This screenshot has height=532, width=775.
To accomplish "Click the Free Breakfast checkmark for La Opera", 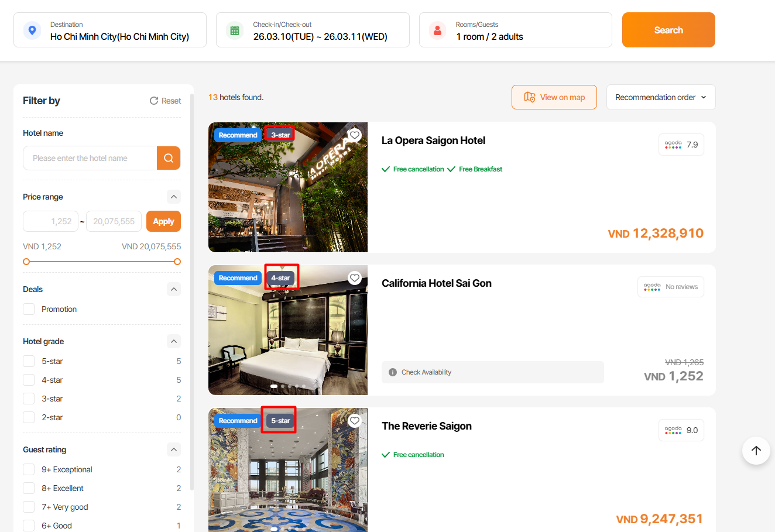I will [x=451, y=169].
